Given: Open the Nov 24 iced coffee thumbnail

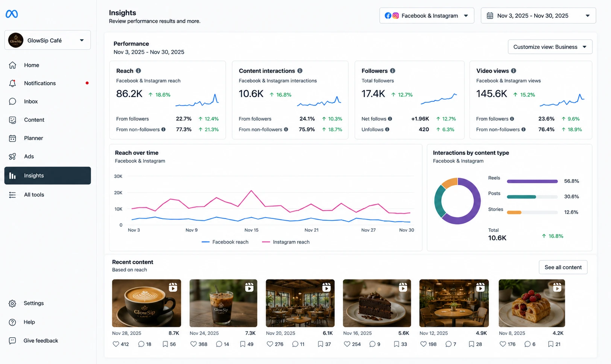Looking at the screenshot, I should coord(223,303).
